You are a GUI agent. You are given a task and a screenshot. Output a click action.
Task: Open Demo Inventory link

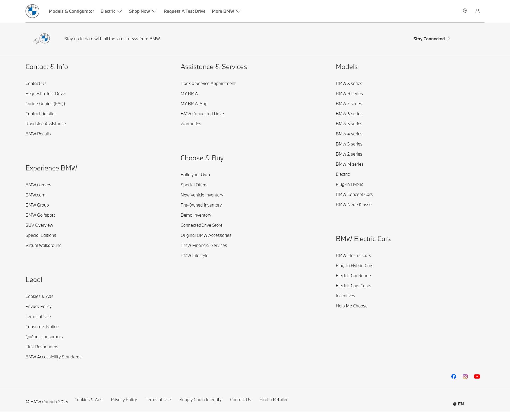click(x=196, y=215)
